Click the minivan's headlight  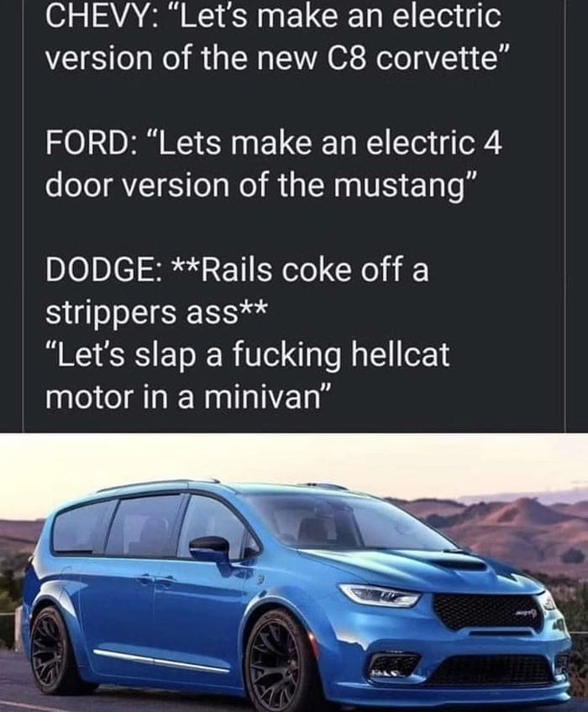(x=381, y=594)
